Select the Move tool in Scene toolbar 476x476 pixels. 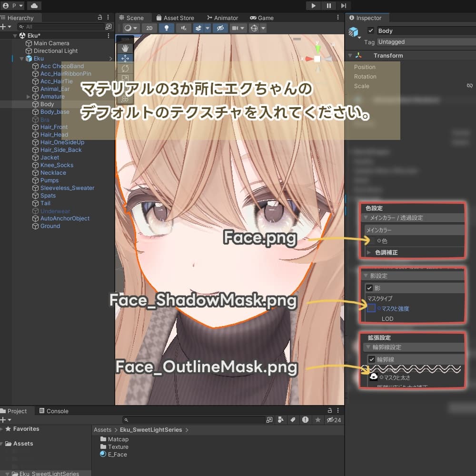coord(125,59)
